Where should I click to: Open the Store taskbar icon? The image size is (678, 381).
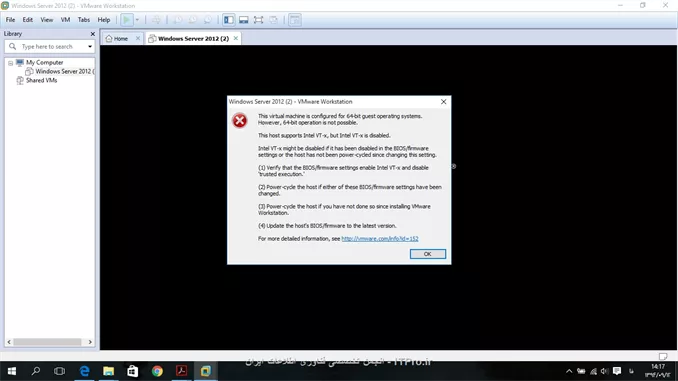[x=133, y=371]
